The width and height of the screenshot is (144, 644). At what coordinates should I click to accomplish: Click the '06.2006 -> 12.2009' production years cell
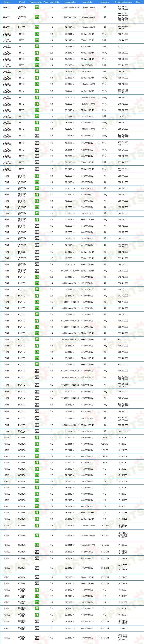pyautogui.click(x=70, y=271)
